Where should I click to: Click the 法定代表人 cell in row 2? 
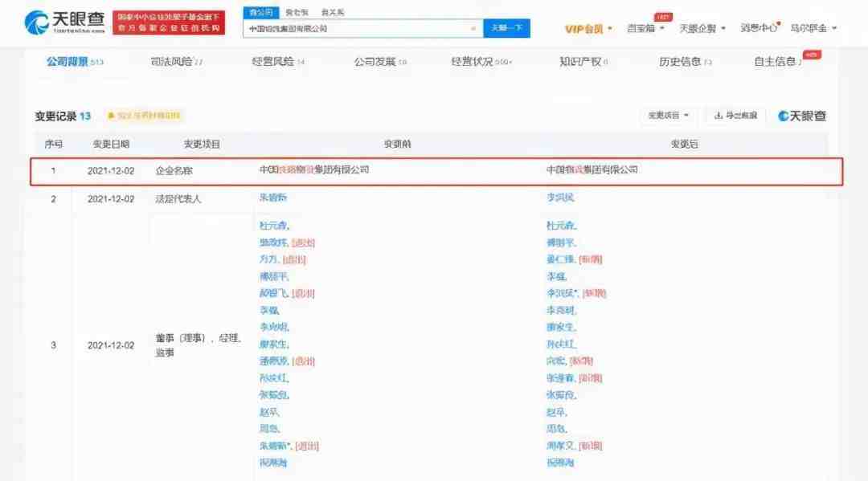coord(178,199)
